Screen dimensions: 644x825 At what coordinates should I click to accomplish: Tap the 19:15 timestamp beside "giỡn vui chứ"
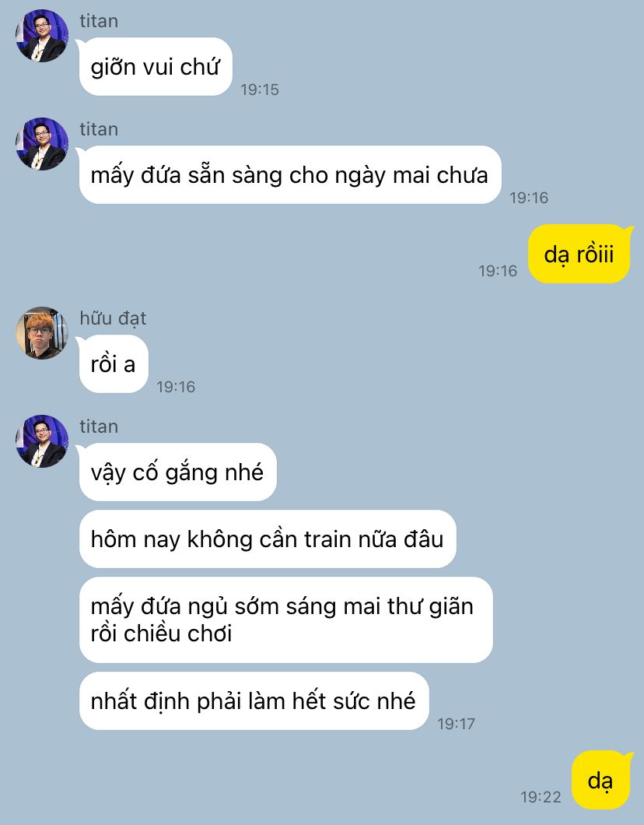tap(260, 90)
